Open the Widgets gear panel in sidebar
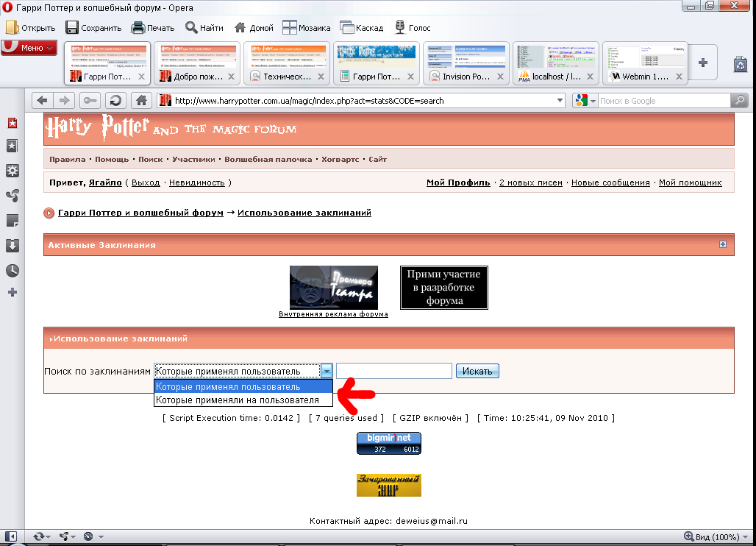The width and height of the screenshot is (756, 546). 12,171
